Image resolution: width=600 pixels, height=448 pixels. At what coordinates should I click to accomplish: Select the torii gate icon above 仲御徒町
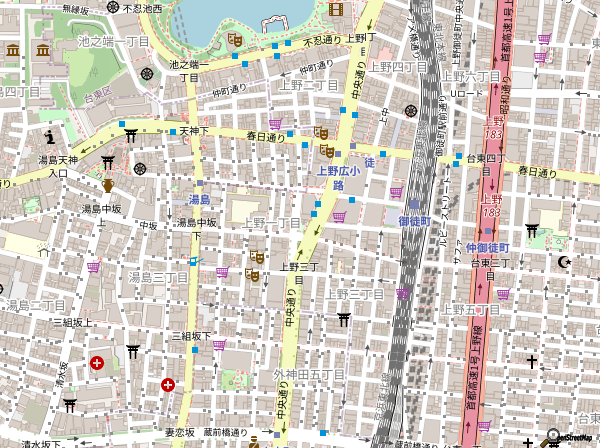(532, 233)
